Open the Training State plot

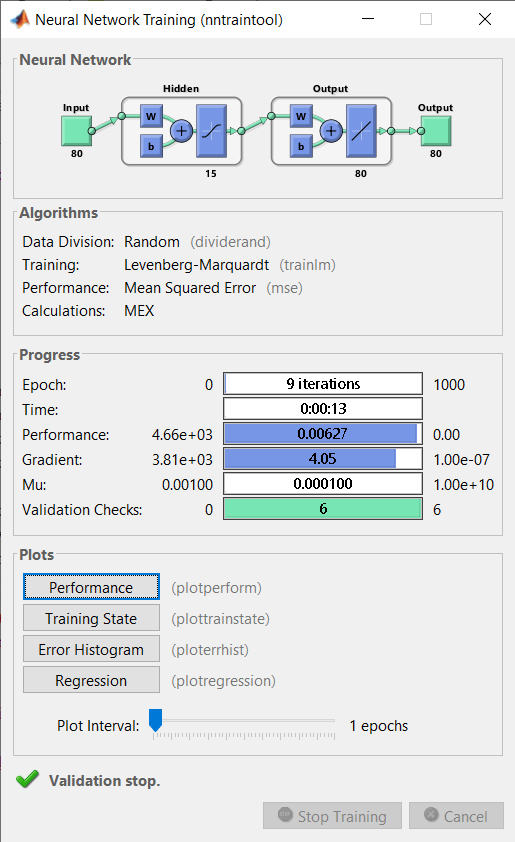(x=91, y=618)
